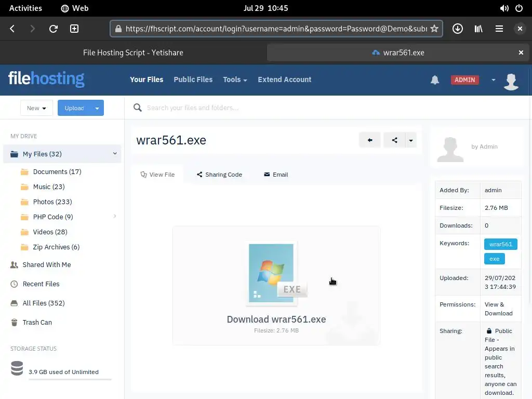Click the ADMIN badge
Image resolution: width=532 pixels, height=399 pixels.
click(465, 80)
